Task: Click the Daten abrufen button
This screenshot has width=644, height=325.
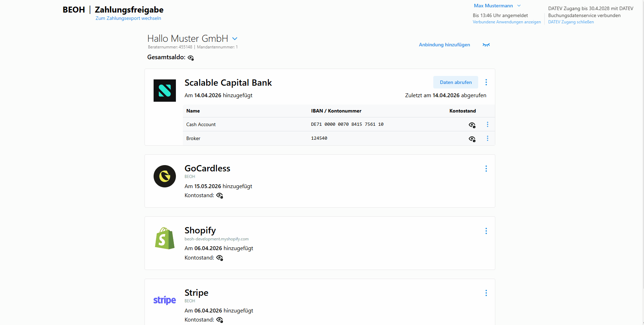Action: [x=456, y=82]
